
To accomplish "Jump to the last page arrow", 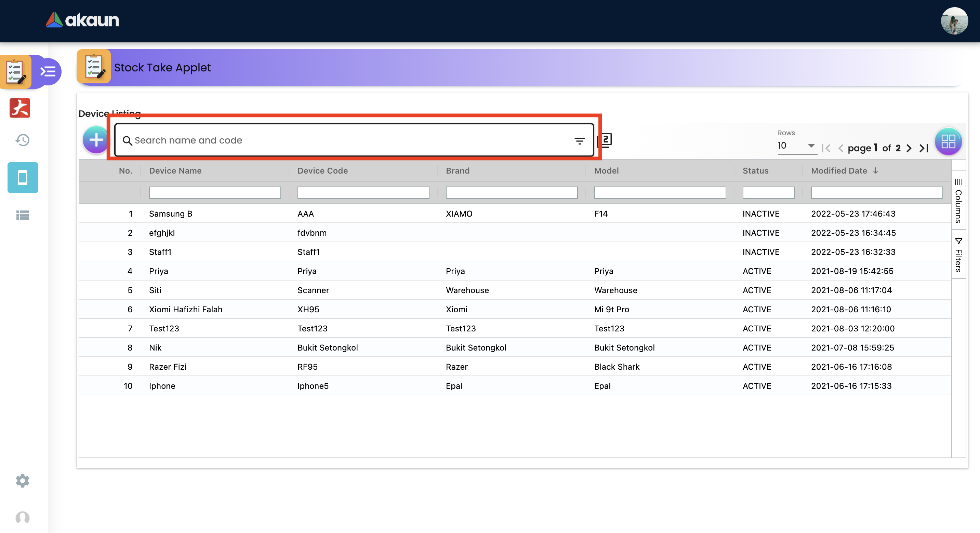I will [x=924, y=148].
